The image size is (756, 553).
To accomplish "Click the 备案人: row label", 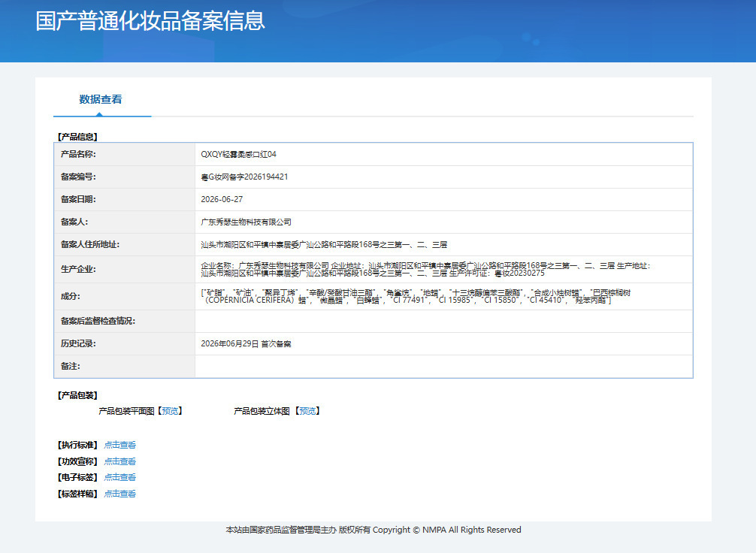I will coord(74,222).
